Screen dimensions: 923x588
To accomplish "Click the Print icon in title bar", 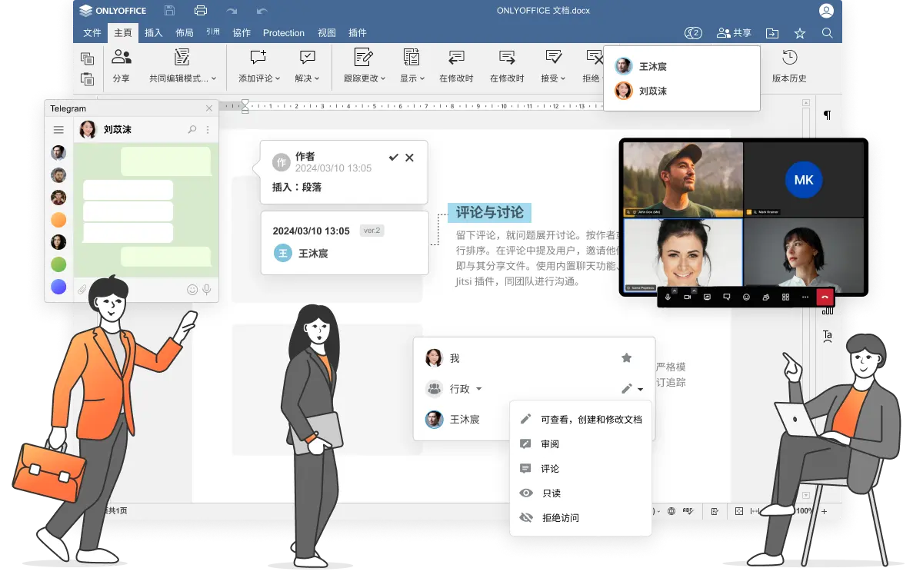I will [x=201, y=11].
